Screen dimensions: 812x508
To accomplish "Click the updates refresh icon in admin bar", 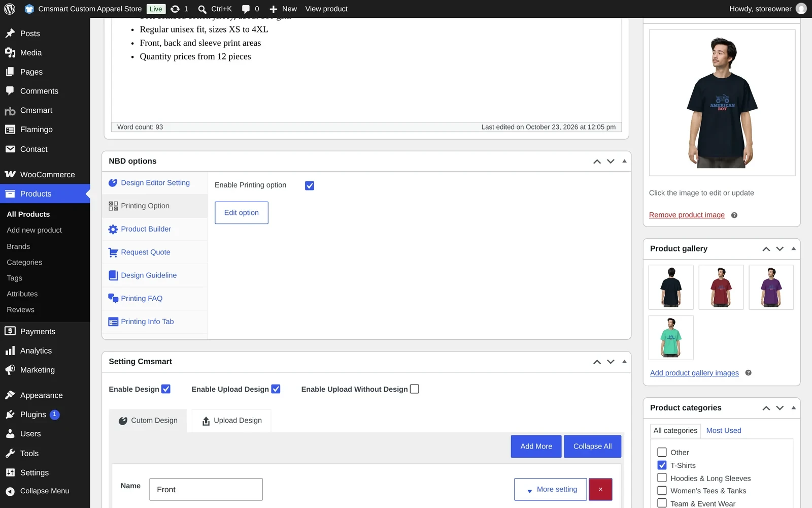I will pos(175,9).
